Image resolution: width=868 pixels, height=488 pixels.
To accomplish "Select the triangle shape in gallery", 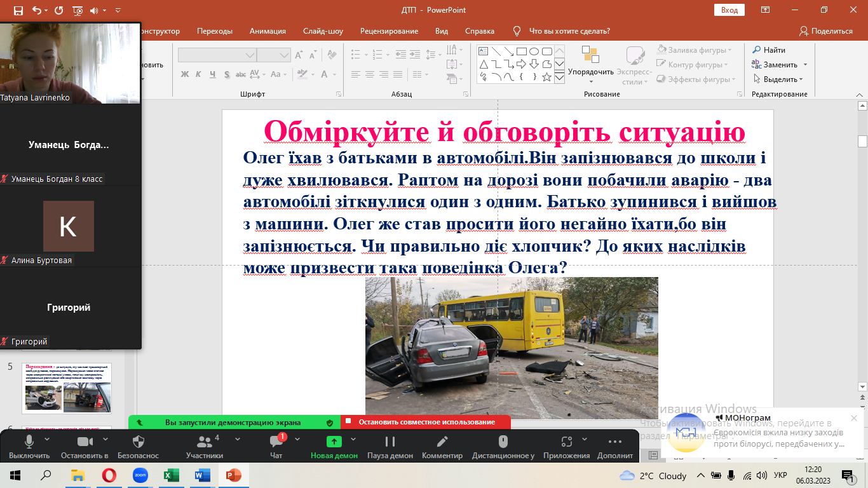I will click(x=483, y=64).
